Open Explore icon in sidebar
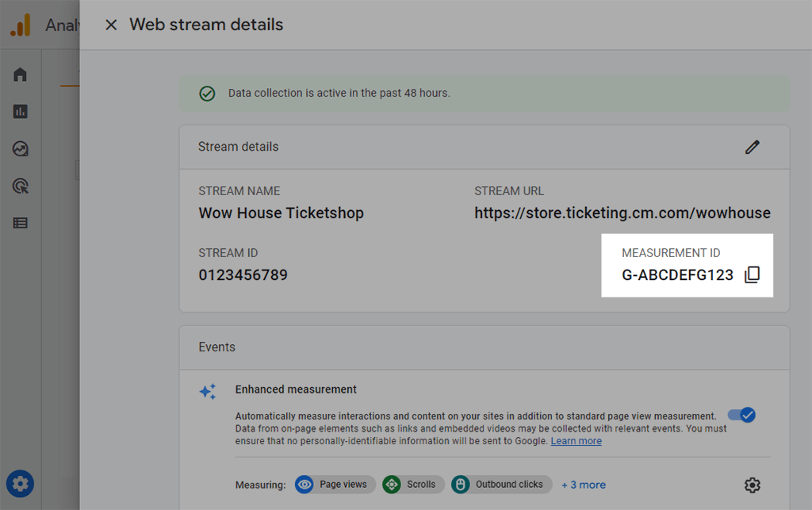The width and height of the screenshot is (812, 510). pyautogui.click(x=21, y=149)
